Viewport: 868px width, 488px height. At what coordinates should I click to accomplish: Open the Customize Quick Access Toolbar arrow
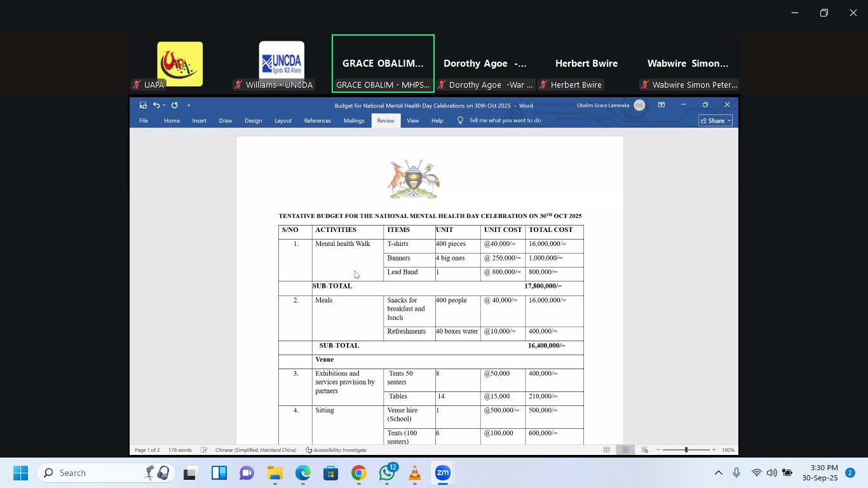click(x=189, y=105)
